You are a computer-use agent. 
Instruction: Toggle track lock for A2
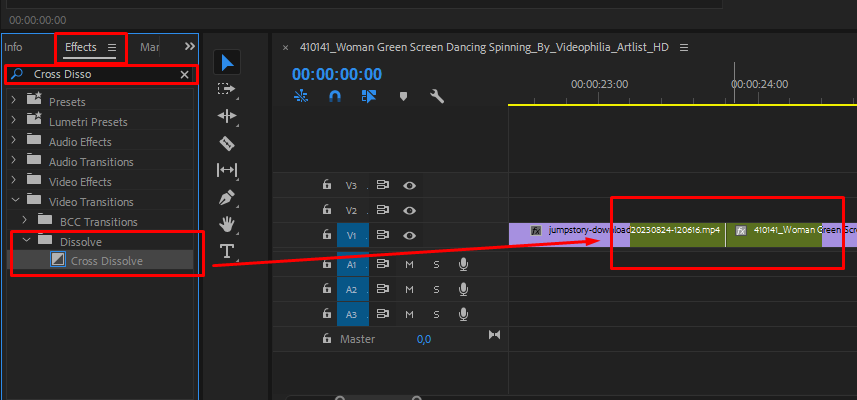tap(327, 289)
